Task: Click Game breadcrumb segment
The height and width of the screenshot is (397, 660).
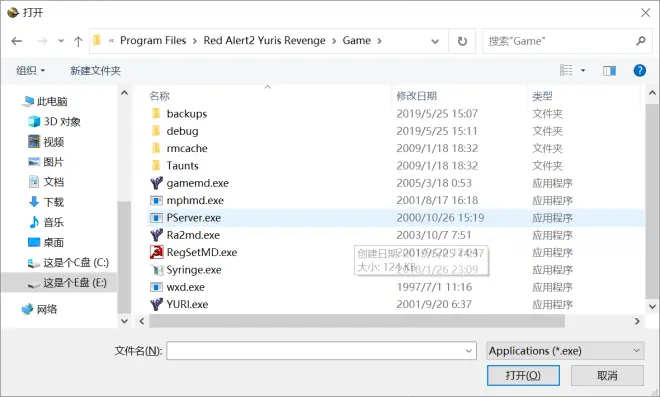Action: click(x=357, y=40)
